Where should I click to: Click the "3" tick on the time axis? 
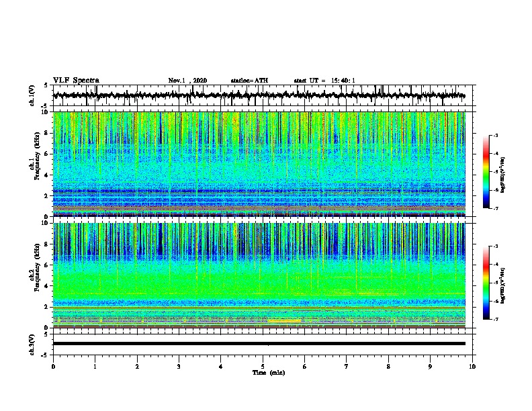click(179, 367)
